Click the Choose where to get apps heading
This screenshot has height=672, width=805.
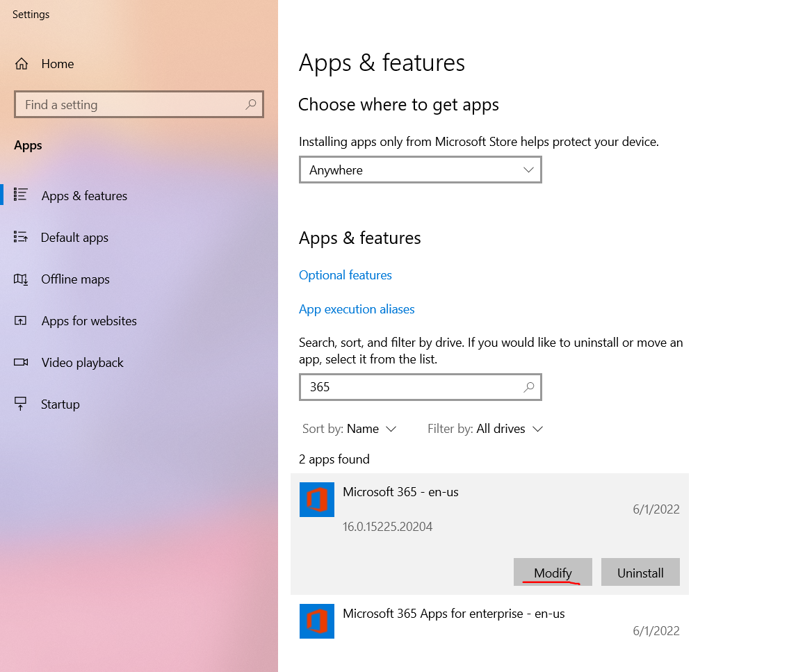click(x=398, y=105)
